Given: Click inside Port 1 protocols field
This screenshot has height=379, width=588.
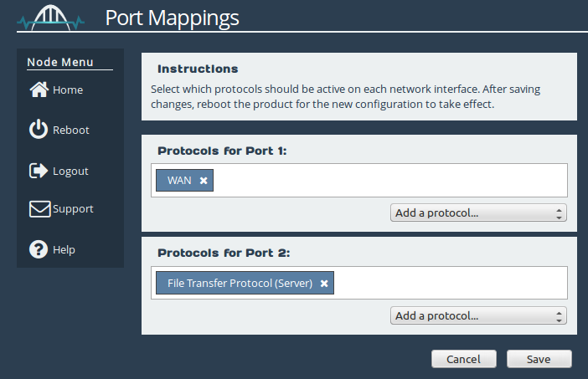Looking at the screenshot, I should click(390, 180).
